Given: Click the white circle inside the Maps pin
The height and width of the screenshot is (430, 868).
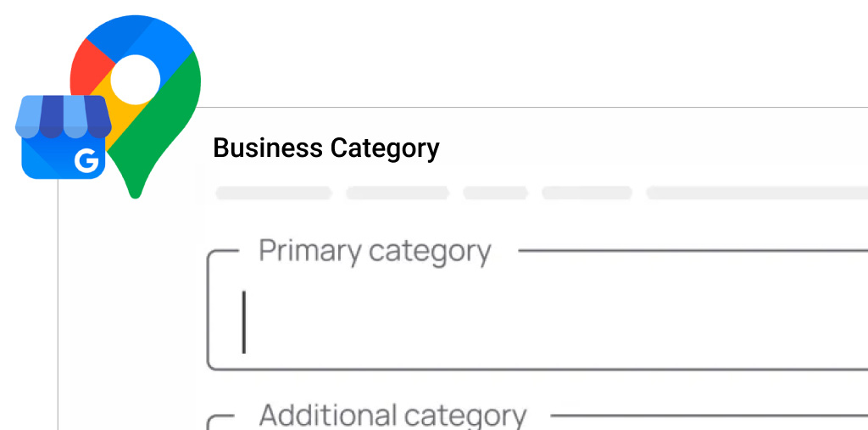Looking at the screenshot, I should 136,79.
